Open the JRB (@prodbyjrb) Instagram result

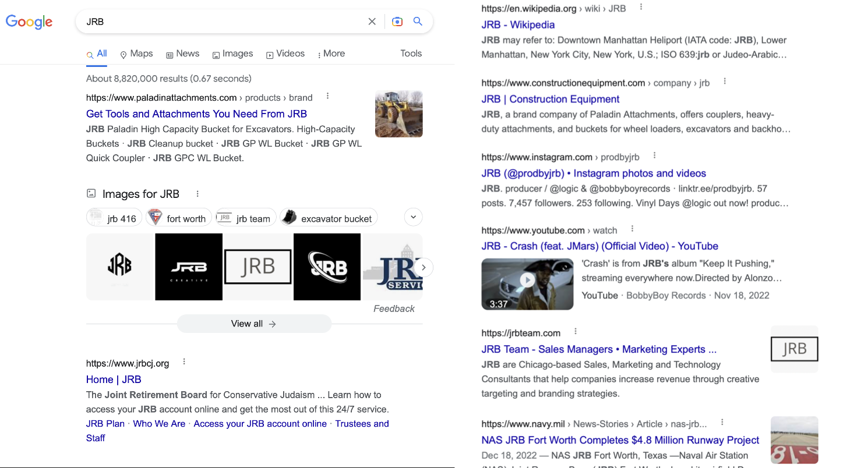(x=594, y=173)
